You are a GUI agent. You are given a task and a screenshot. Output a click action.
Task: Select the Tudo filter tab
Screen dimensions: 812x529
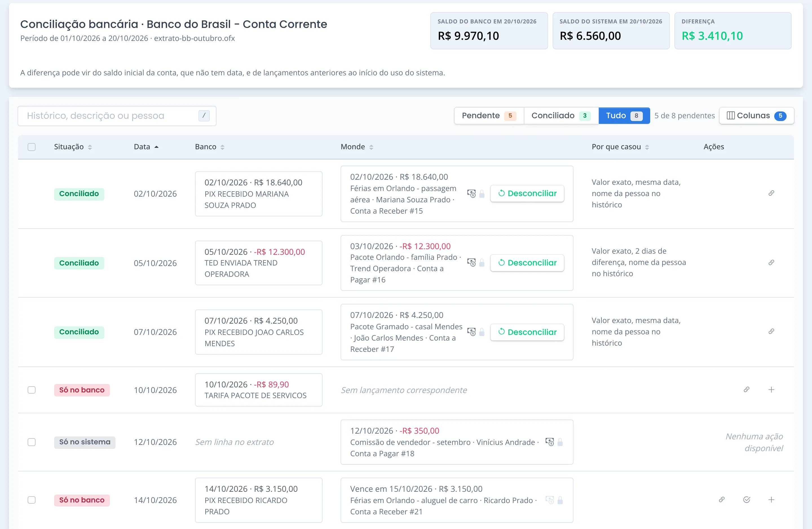click(624, 116)
